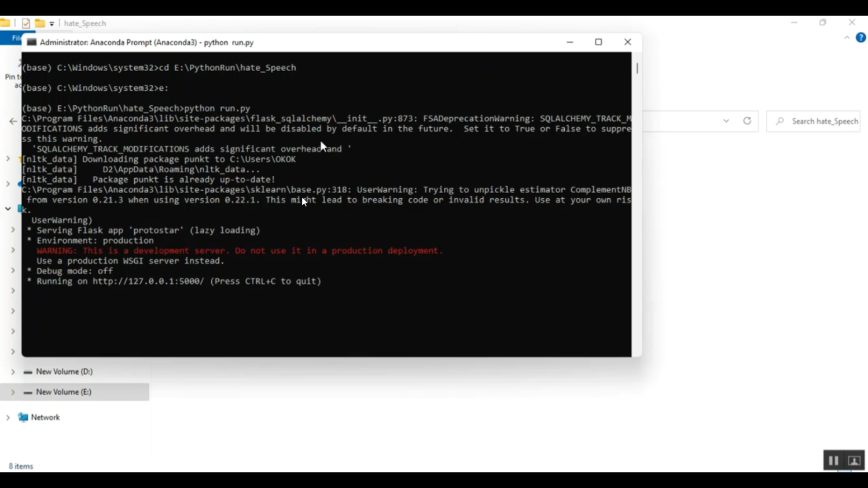Go back using Explorer's back arrow
The image size is (868, 488).
(x=13, y=121)
